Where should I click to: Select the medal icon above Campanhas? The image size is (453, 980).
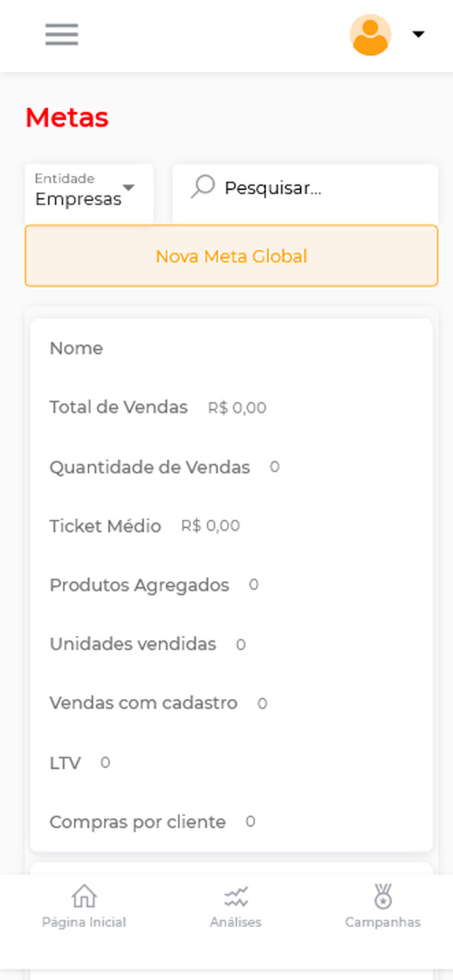coord(383,895)
